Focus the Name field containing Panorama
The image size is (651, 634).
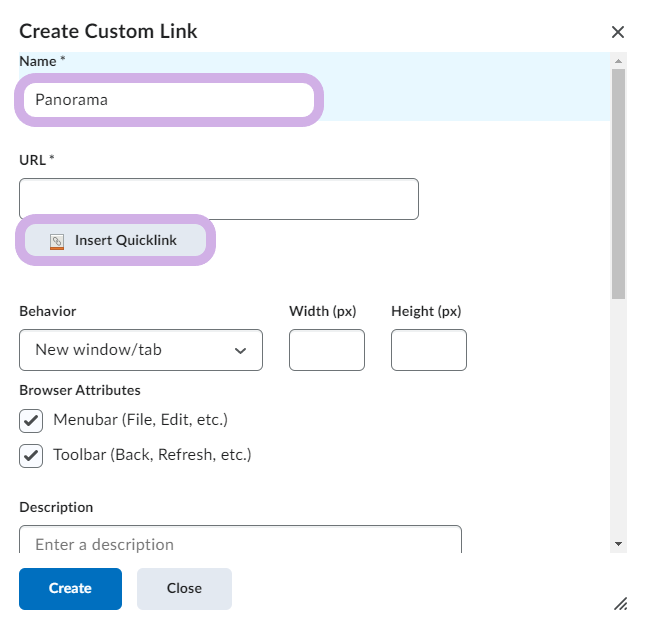(166, 100)
